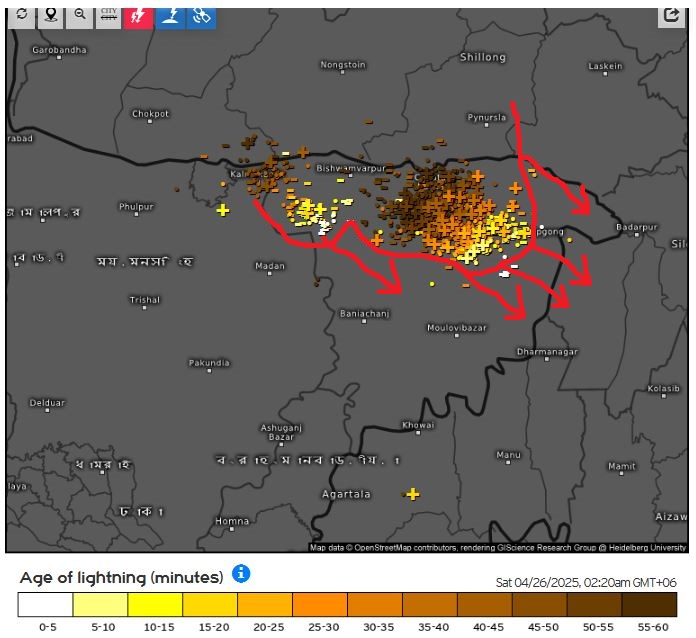Click the yellow lightning marker near Agartala
This screenshot has width=696, height=638.
click(412, 494)
